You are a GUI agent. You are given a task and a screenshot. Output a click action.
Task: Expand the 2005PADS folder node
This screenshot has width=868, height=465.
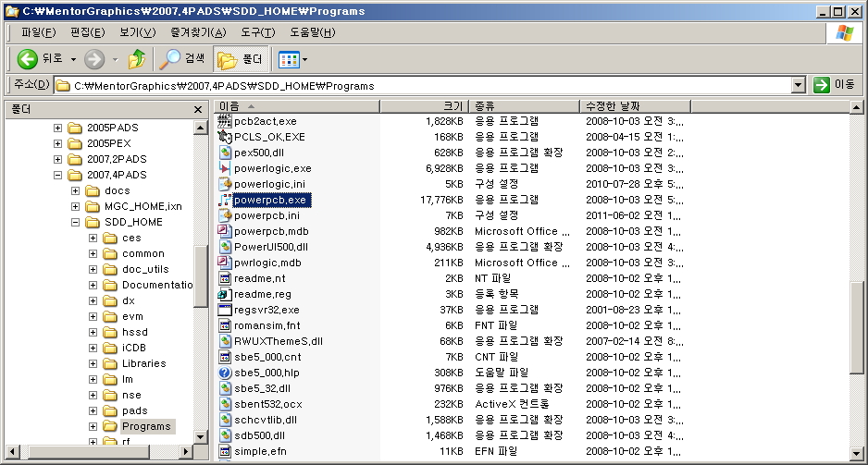[57, 128]
